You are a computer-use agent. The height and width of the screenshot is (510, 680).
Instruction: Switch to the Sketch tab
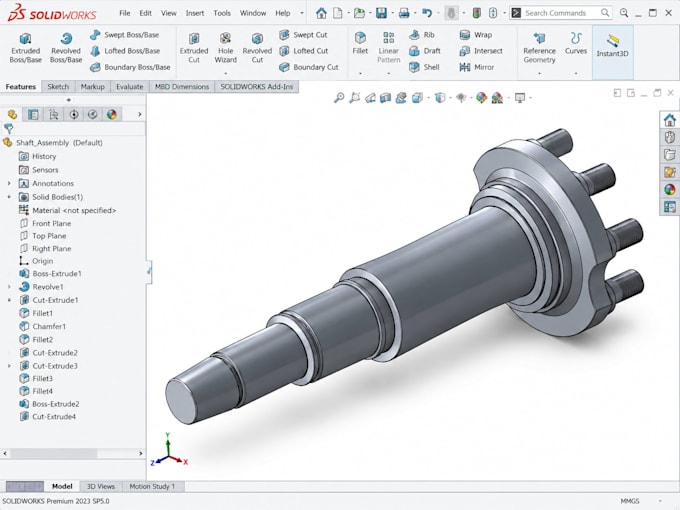click(58, 87)
